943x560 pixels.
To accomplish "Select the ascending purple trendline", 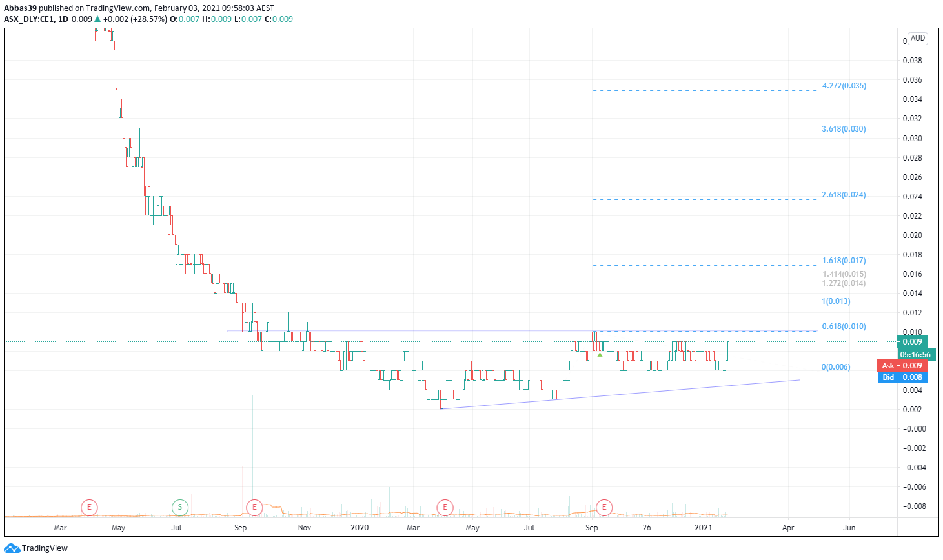I will pyautogui.click(x=620, y=394).
